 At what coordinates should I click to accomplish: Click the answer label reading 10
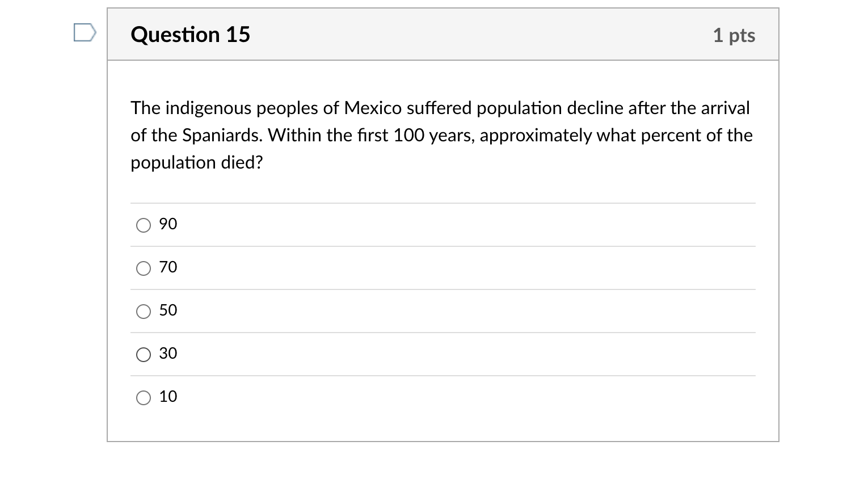[x=168, y=396]
